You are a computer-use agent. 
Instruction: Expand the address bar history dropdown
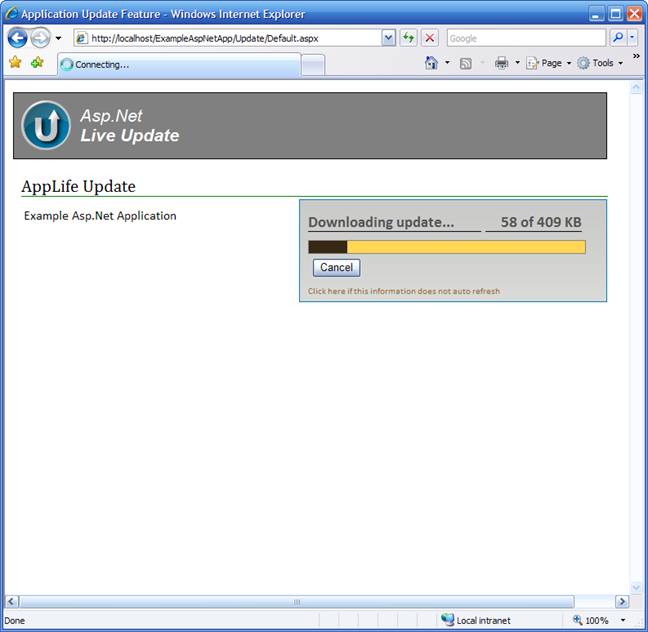tap(388, 38)
